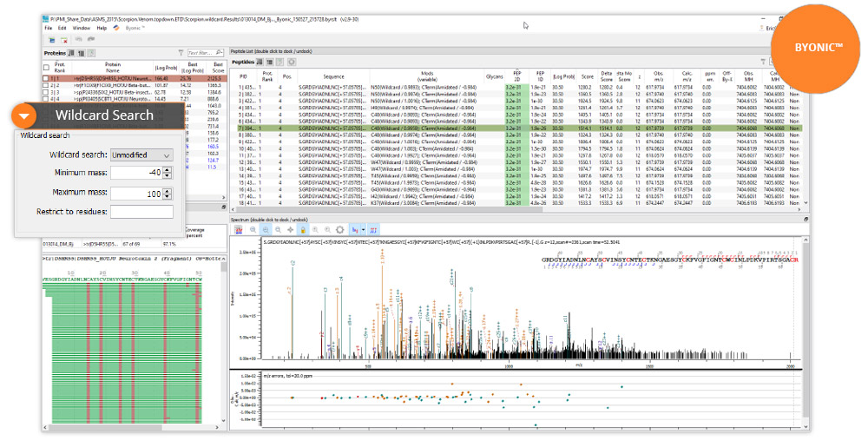This screenshot has width=868, height=447.
Task: Click the Minimum mass field showing -40
Action: click(x=136, y=173)
